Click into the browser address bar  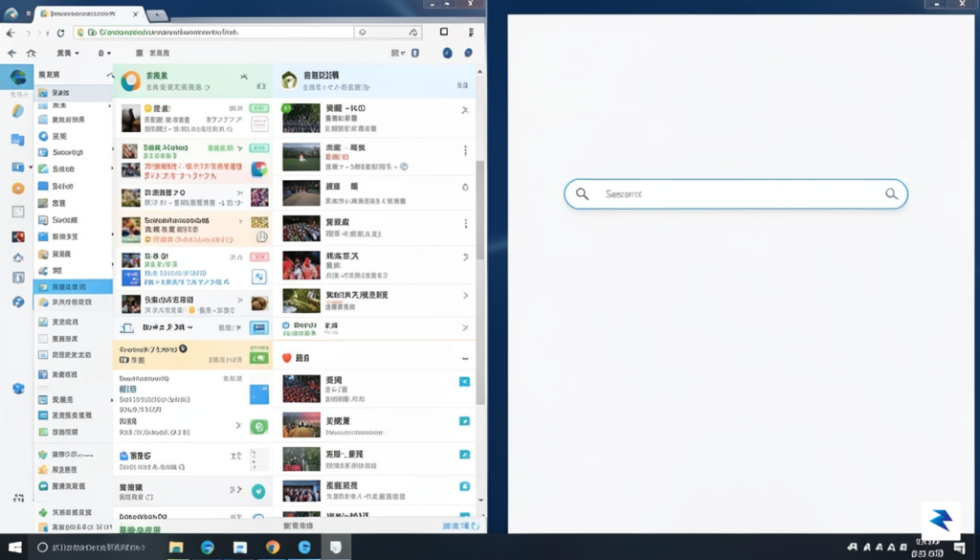click(212, 32)
